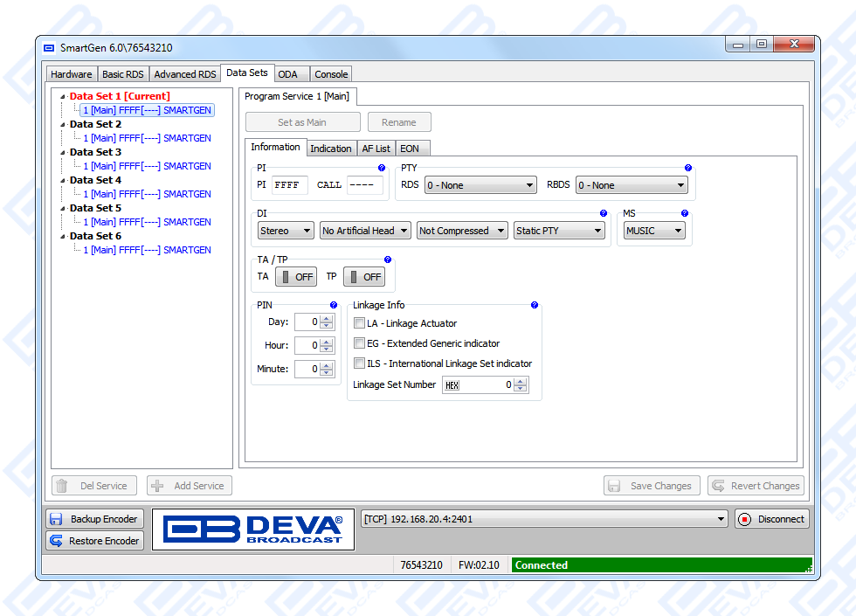Click the DEVA Broadcast logo
The height and width of the screenshot is (616, 856).
pyautogui.click(x=253, y=529)
